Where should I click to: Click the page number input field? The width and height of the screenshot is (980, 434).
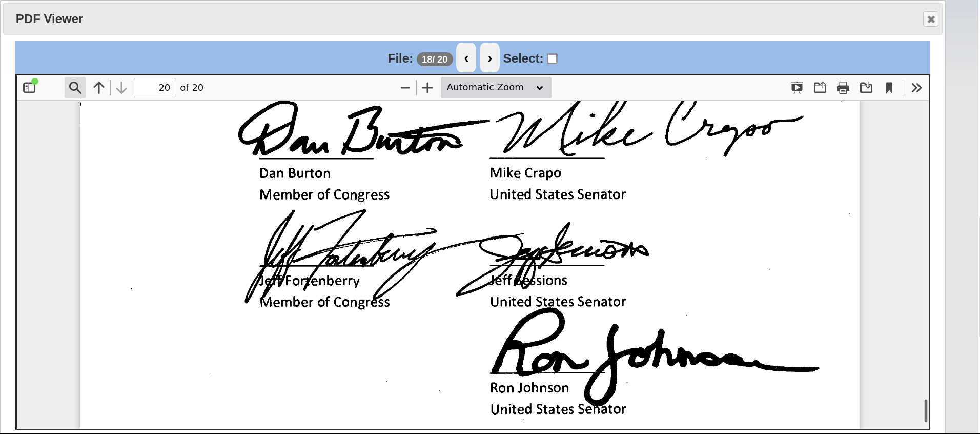[155, 88]
